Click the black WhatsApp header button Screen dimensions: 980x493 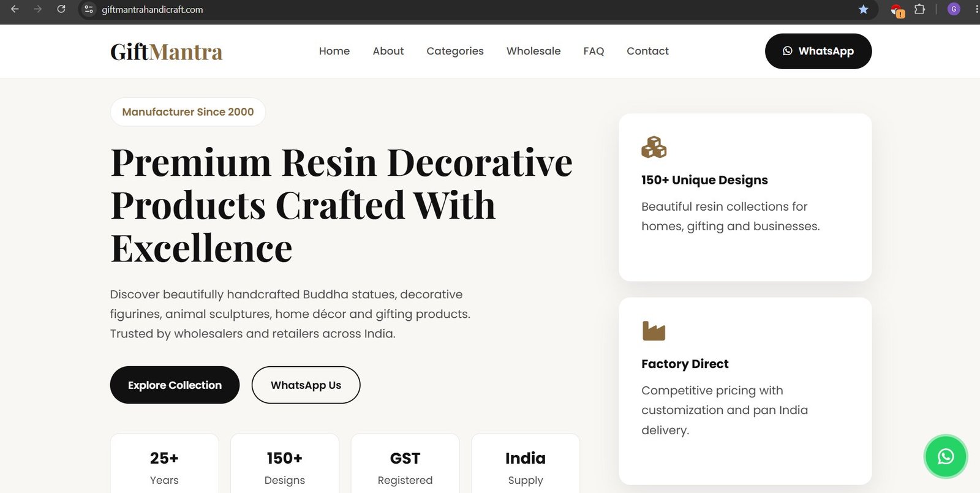click(818, 51)
